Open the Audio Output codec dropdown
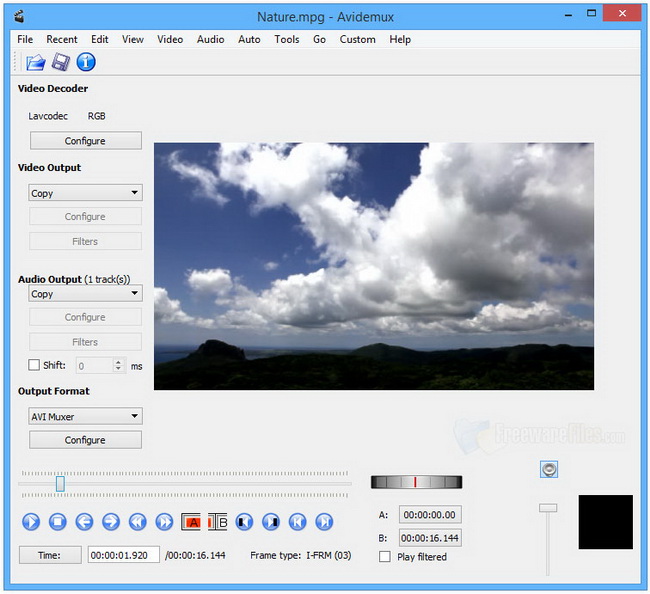650x594 pixels. click(85, 294)
